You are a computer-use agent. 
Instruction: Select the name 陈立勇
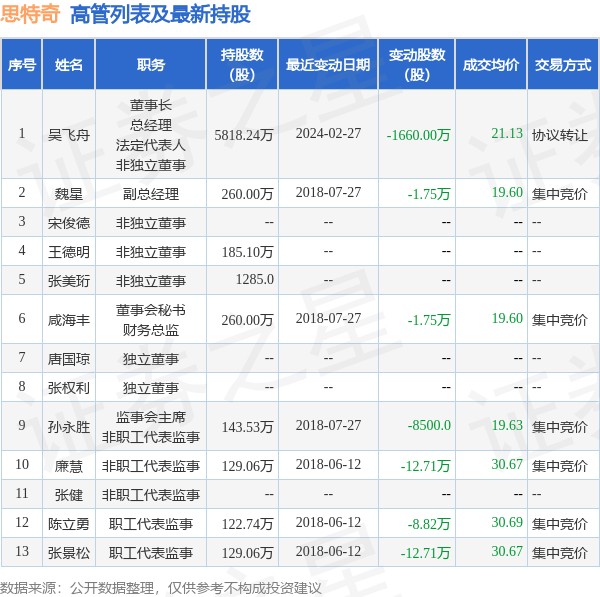68,524
